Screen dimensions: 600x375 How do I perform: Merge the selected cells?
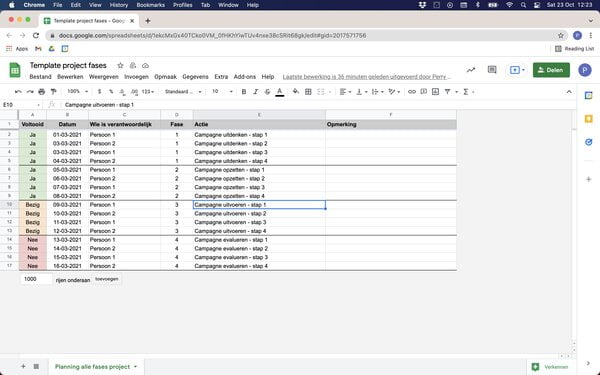(x=321, y=92)
